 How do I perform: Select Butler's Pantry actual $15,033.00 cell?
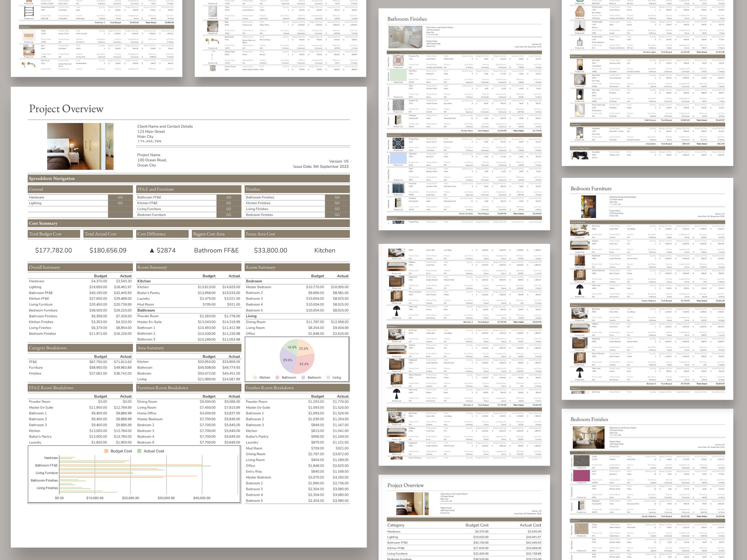[x=231, y=293]
